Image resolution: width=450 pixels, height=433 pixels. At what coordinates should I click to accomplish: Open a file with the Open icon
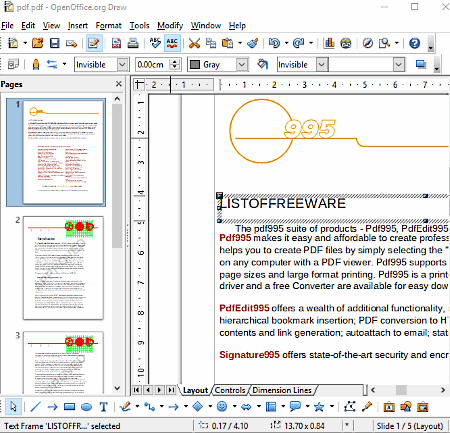point(38,43)
